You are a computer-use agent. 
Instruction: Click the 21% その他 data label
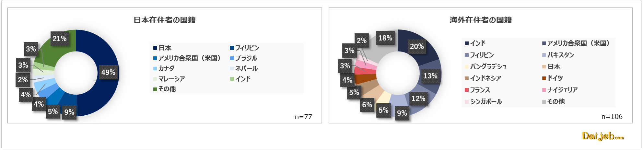click(60, 39)
